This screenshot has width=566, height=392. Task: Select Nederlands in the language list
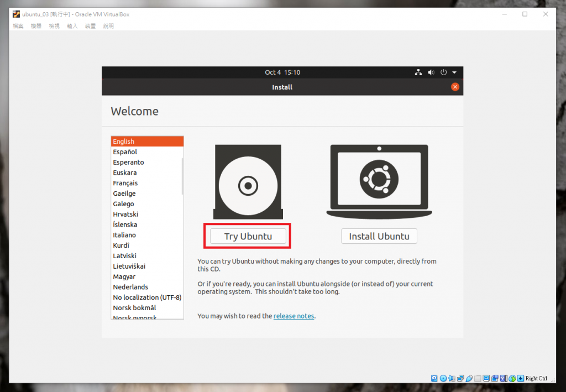147,287
